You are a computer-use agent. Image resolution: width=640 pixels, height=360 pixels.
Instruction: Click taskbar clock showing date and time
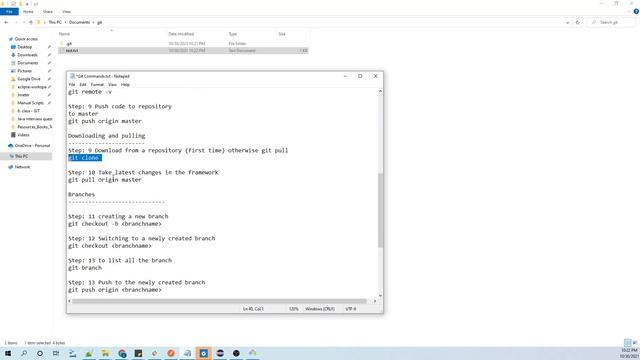629,353
